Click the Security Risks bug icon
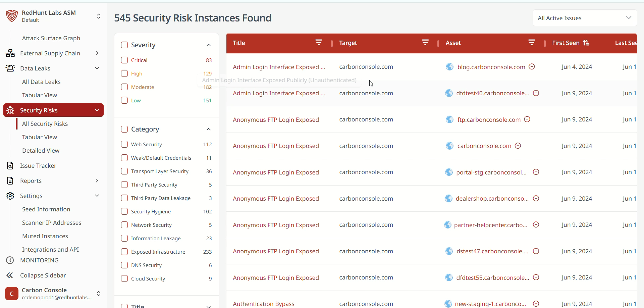 pos(10,110)
